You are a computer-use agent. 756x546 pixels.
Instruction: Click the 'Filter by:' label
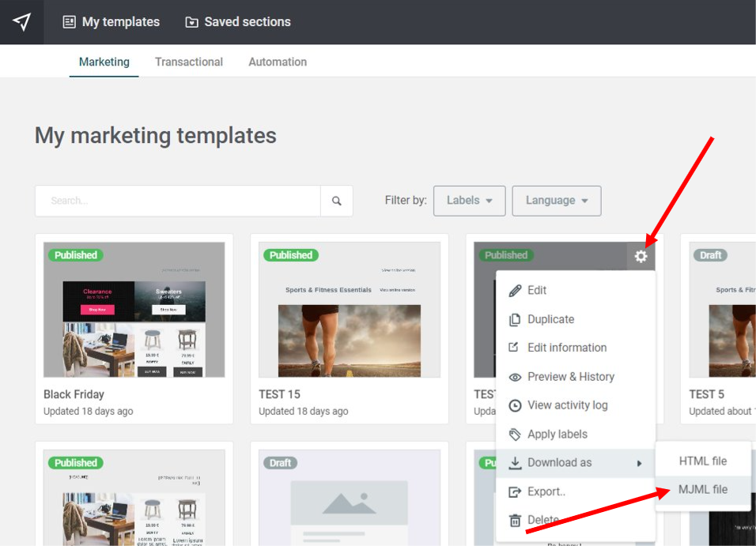(406, 200)
